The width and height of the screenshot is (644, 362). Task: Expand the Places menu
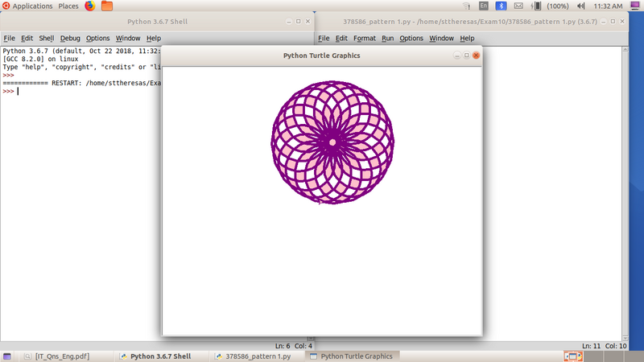[x=68, y=6]
